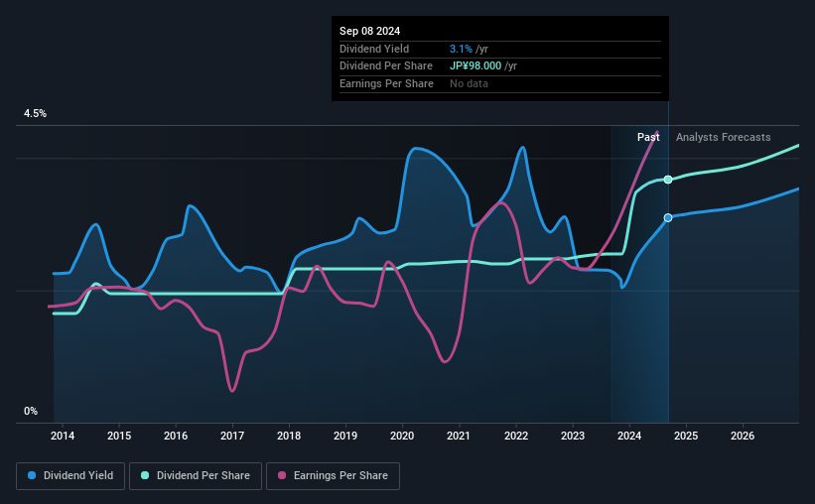Click the No data earnings value

pyautogui.click(x=469, y=83)
